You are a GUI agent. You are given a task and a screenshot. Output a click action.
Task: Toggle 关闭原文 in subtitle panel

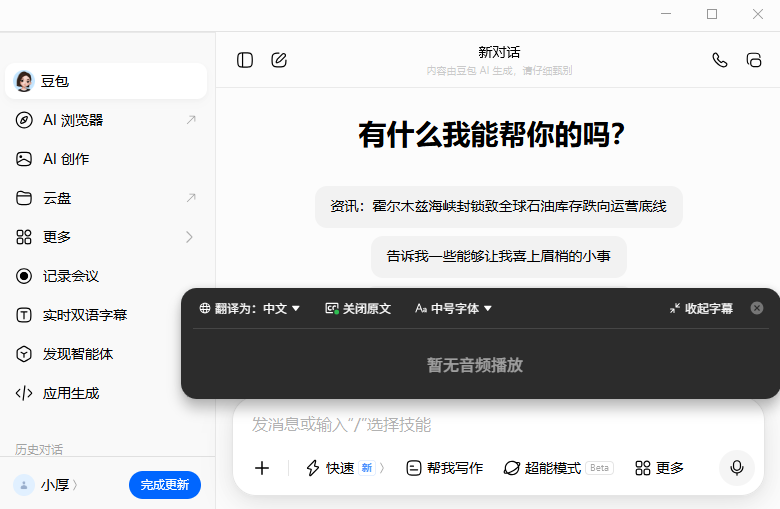[358, 308]
